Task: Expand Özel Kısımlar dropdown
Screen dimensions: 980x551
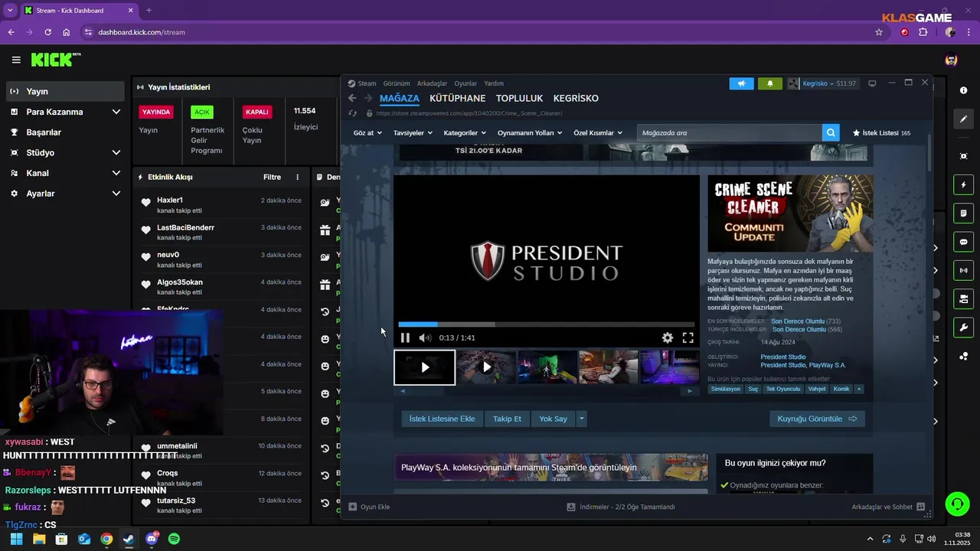Action: pyautogui.click(x=599, y=132)
